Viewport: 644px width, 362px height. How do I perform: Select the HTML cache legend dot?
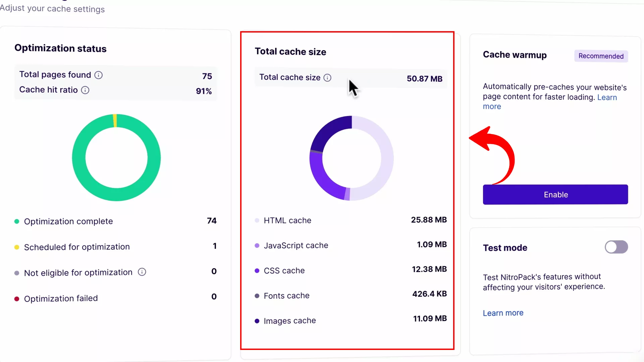pos(257,221)
